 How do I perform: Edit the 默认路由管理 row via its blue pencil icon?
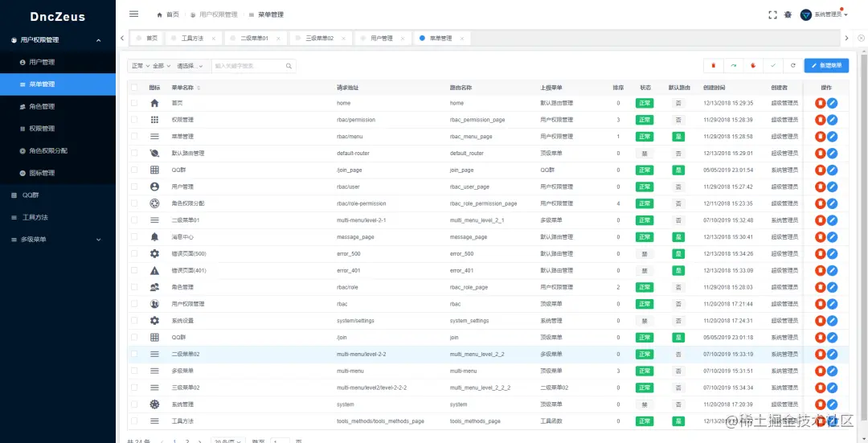point(832,154)
